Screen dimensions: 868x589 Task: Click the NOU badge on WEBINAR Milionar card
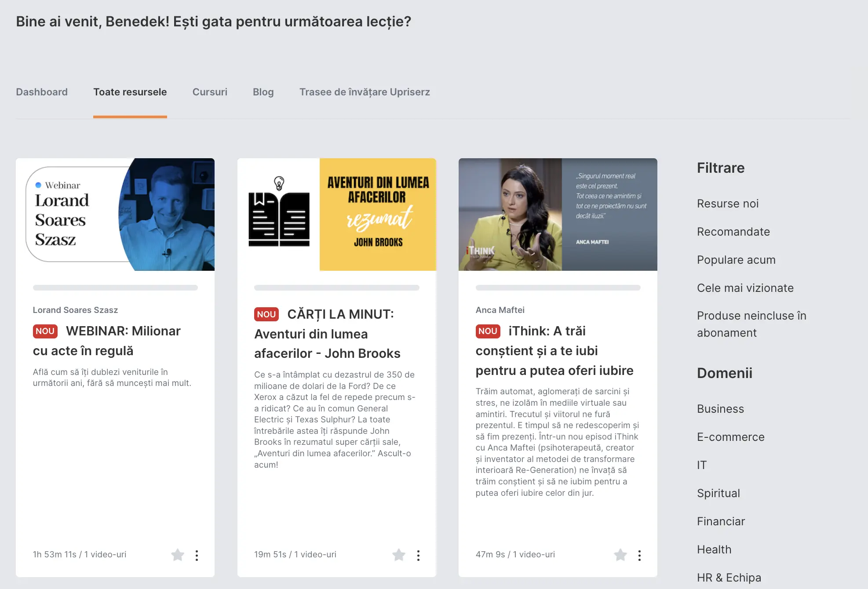[45, 331]
